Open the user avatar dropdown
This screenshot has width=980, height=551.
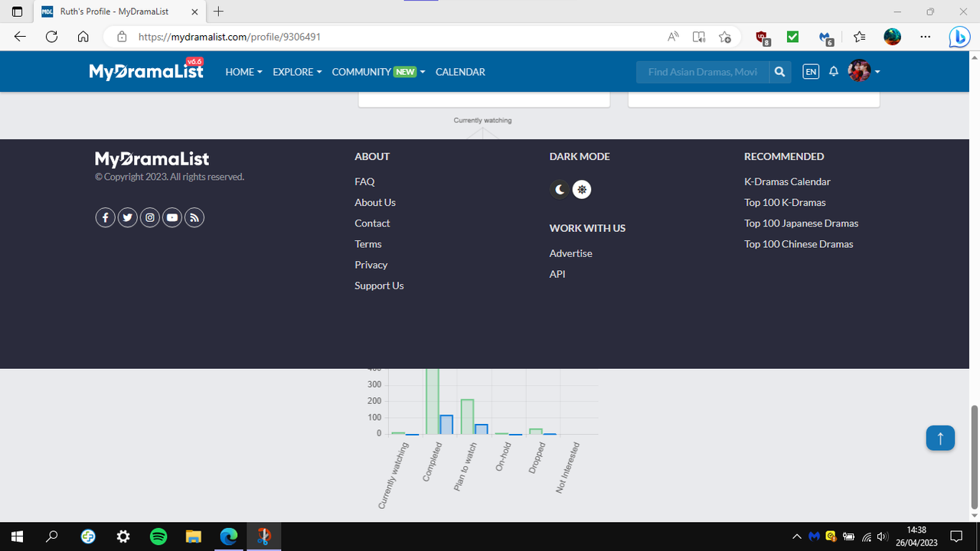pyautogui.click(x=864, y=71)
